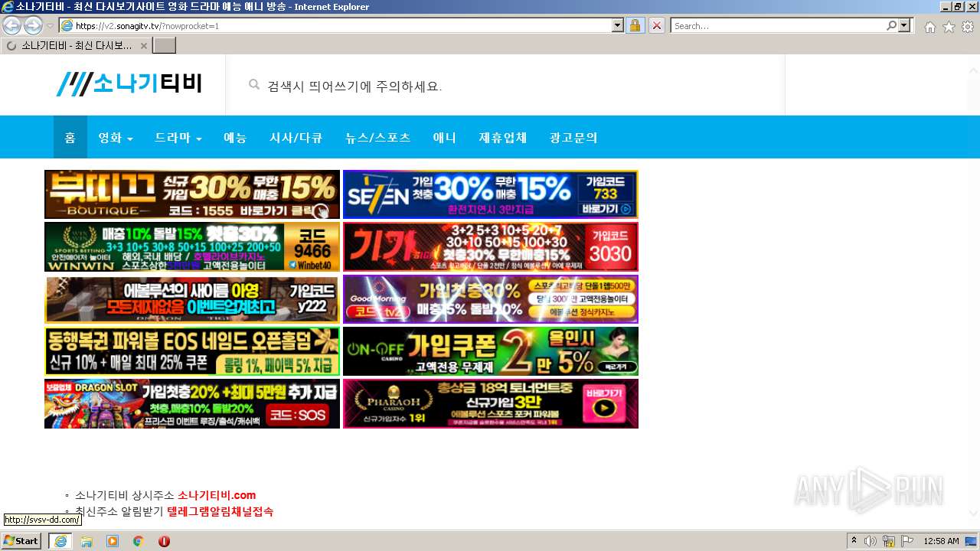Click the 동행복권 파워볼 EOS banner
The width and height of the screenshot is (980, 551).
(x=192, y=351)
